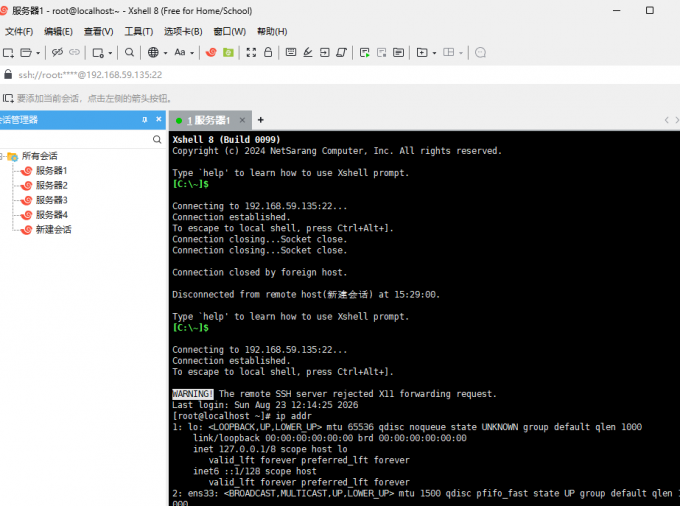Open the dropdown arrow next to Open session
This screenshot has width=680, height=506.
tap(38, 53)
